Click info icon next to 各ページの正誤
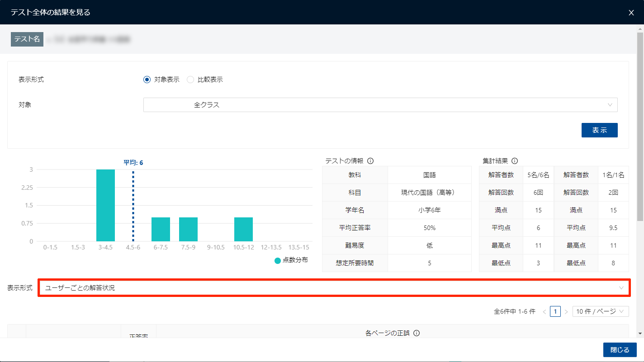644x362 pixels. click(x=417, y=333)
